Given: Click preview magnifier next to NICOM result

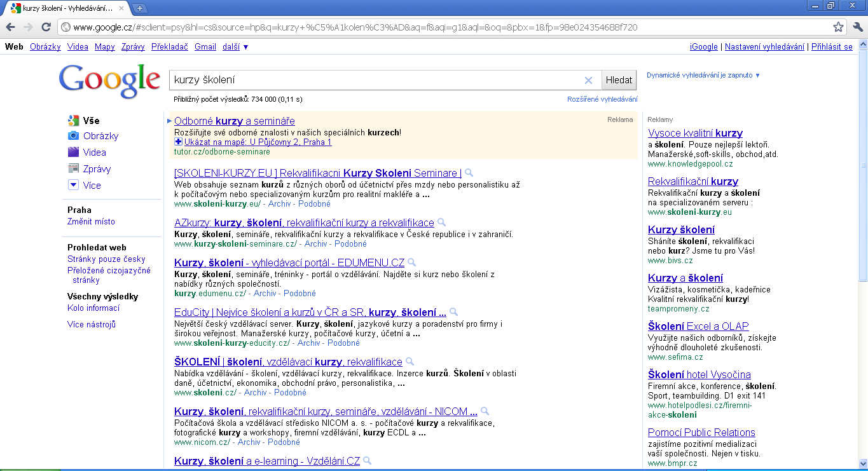Looking at the screenshot, I should click(x=485, y=411).
